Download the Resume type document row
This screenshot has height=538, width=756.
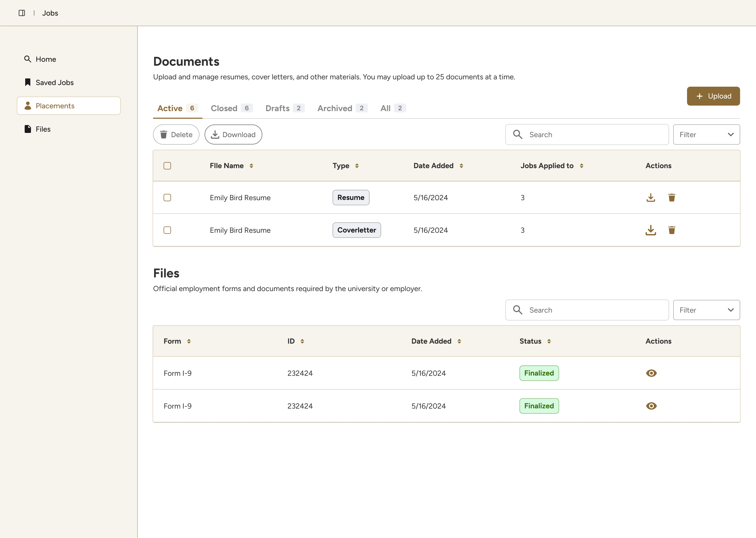click(x=650, y=198)
